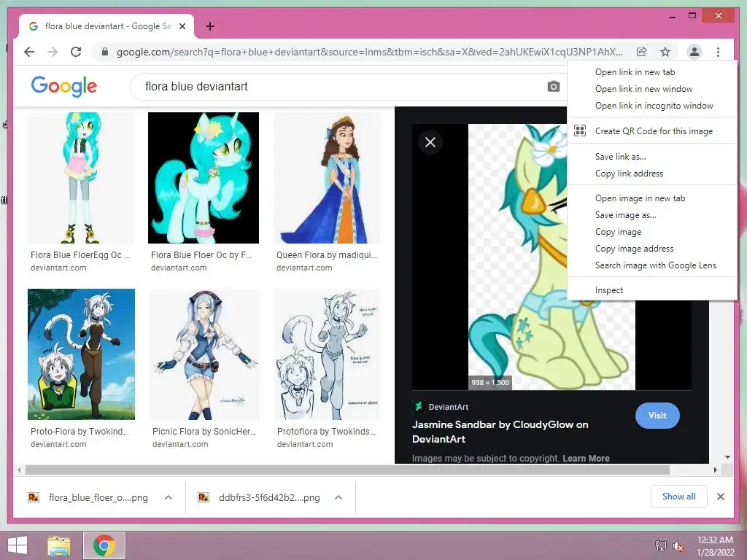Click the flora_blue_floer download file icon
Screen dimensions: 747x560
(34, 497)
